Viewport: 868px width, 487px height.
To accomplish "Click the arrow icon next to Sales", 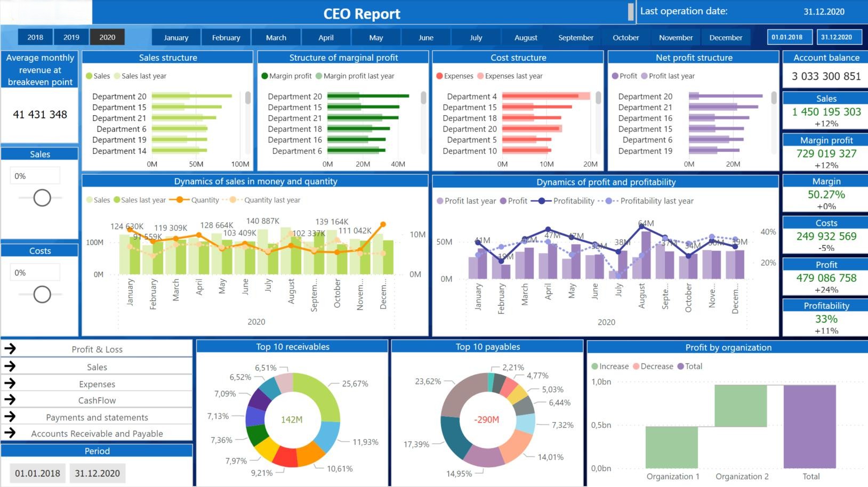I will tap(10, 366).
